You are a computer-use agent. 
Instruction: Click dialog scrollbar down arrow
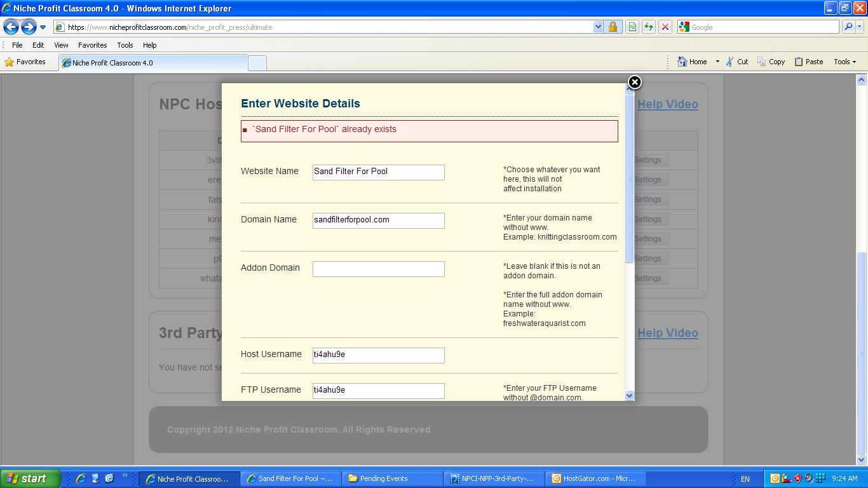[x=629, y=395]
